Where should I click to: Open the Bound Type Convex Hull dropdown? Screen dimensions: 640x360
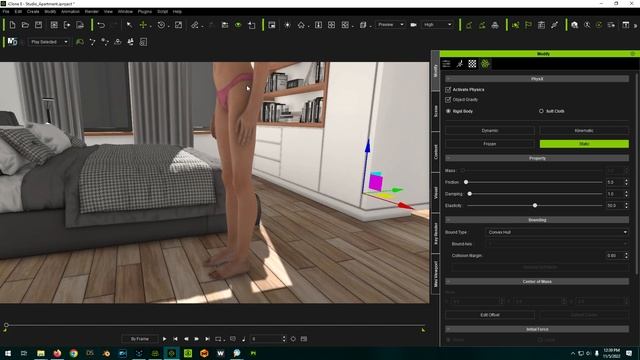tap(557, 232)
